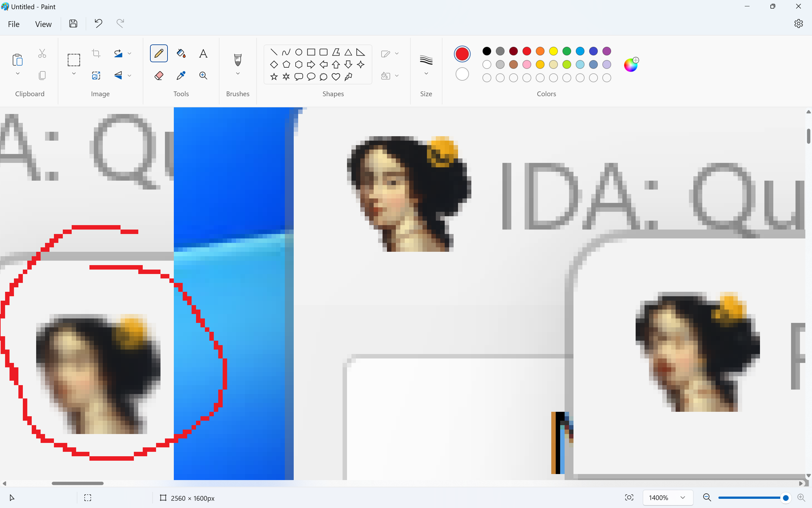Pick the purple color swatch
This screenshot has height=508, width=812.
point(607,51)
